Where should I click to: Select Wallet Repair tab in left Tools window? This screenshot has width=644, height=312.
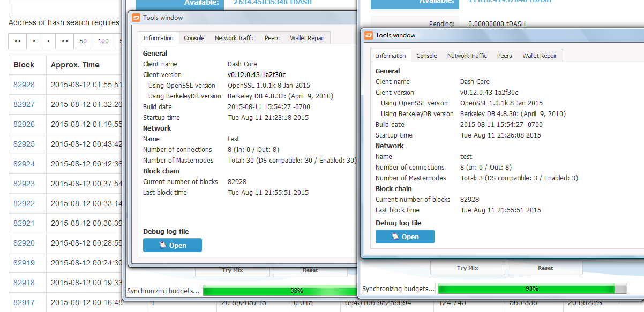(x=307, y=38)
